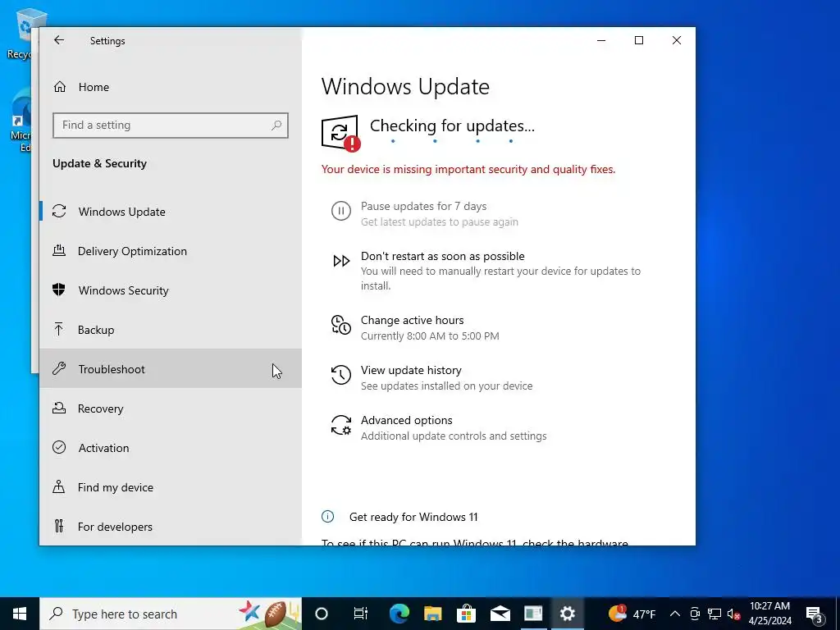Image resolution: width=840 pixels, height=630 pixels.
Task: Click the Update & Security heading
Action: 99,163
